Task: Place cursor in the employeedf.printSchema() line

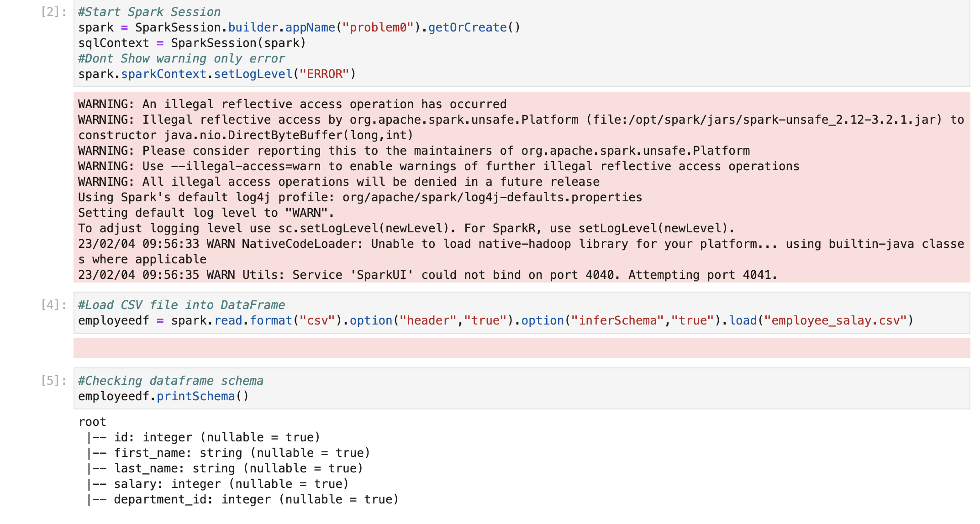Action: (163, 397)
